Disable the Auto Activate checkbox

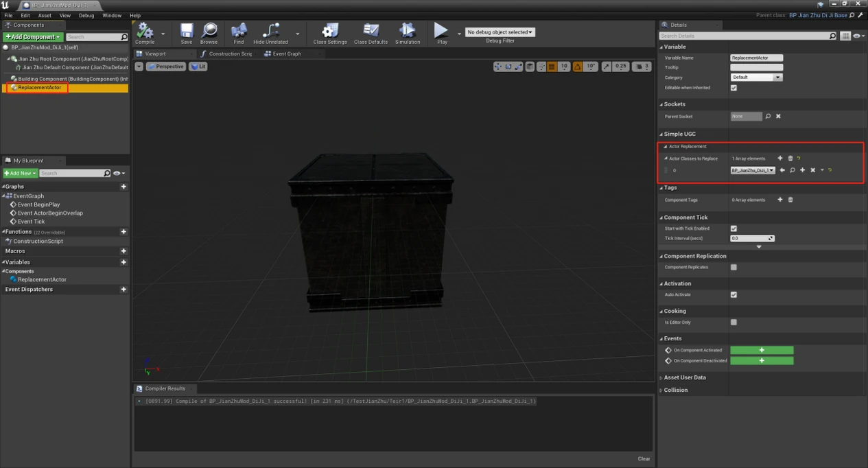coord(733,294)
